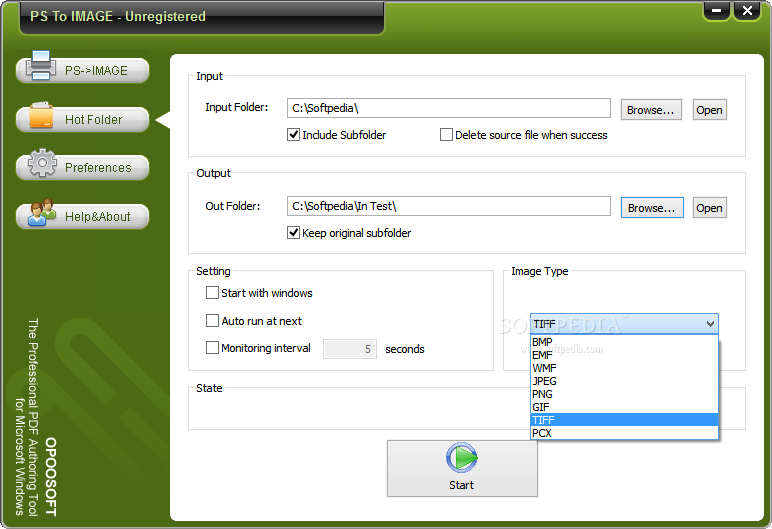Click the Input Folder path field

point(449,108)
